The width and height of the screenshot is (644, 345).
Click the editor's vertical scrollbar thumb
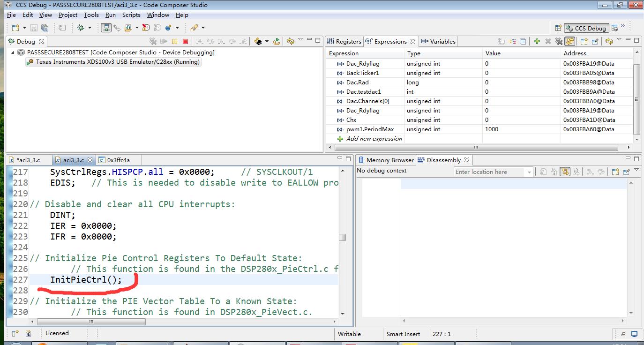pyautogui.click(x=343, y=237)
